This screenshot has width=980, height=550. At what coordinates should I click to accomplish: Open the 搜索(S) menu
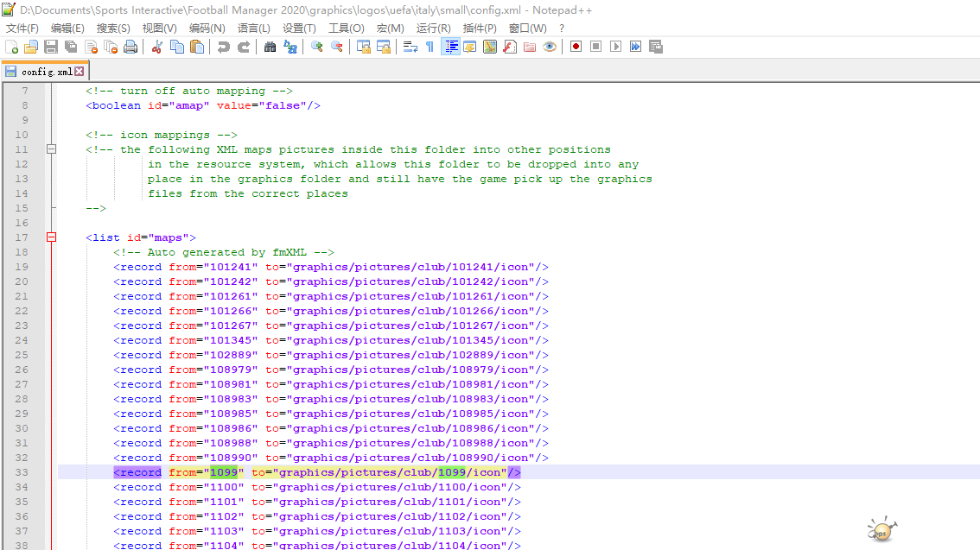pos(113,28)
